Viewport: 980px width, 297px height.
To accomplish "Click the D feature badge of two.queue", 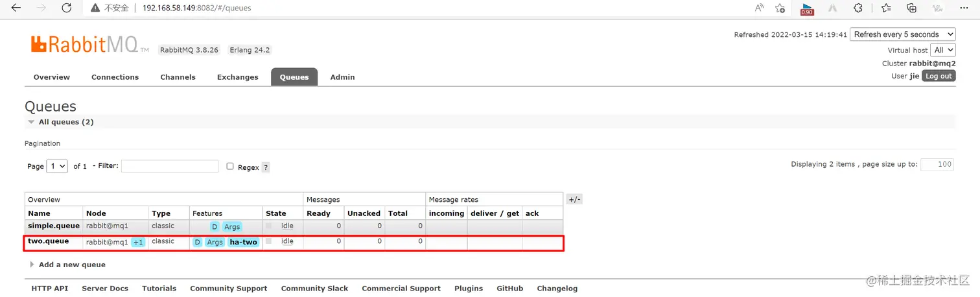I will pos(198,243).
